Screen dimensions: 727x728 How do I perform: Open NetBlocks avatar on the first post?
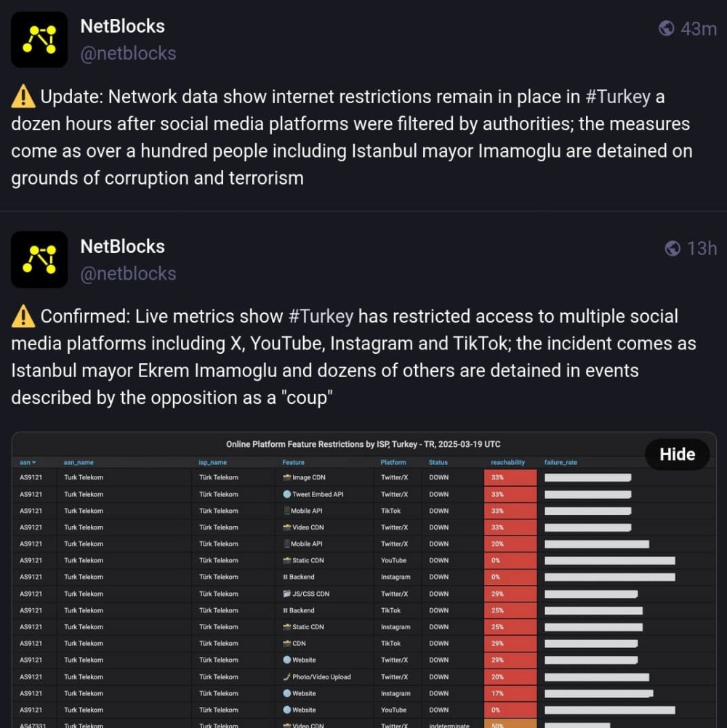[39, 40]
